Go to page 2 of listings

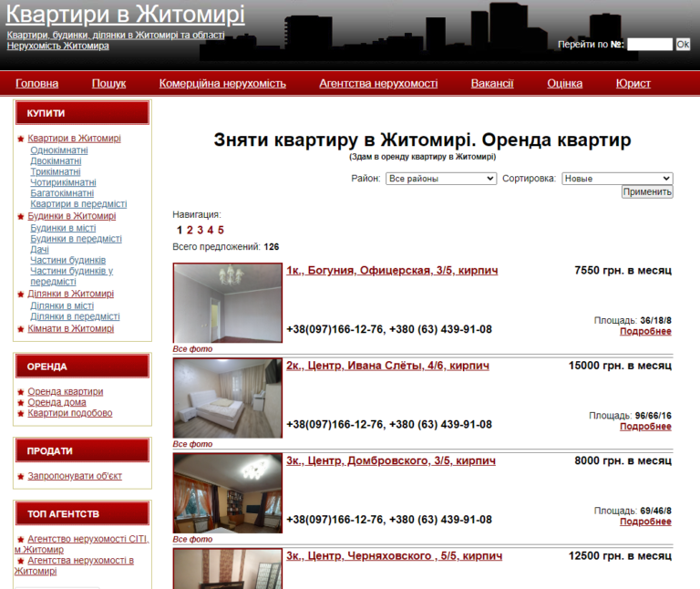click(190, 231)
